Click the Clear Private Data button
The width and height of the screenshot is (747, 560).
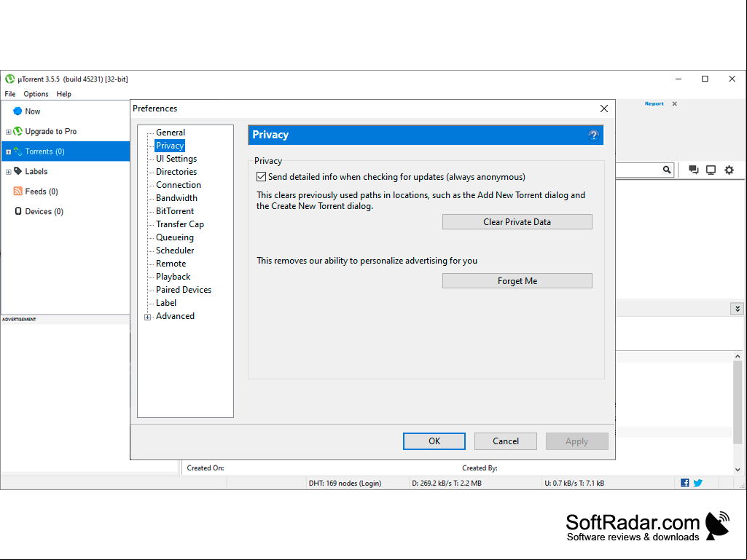point(517,222)
